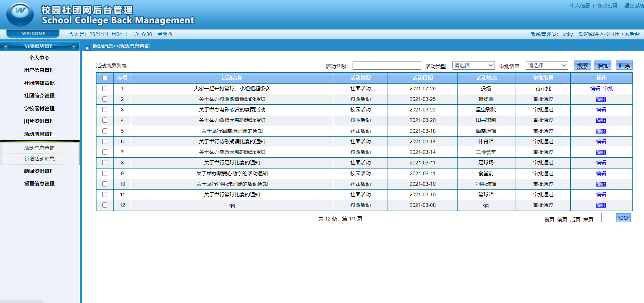644x303 pixels.
Task: Open 社团创建审批 sidebar menu
Action: (39, 83)
